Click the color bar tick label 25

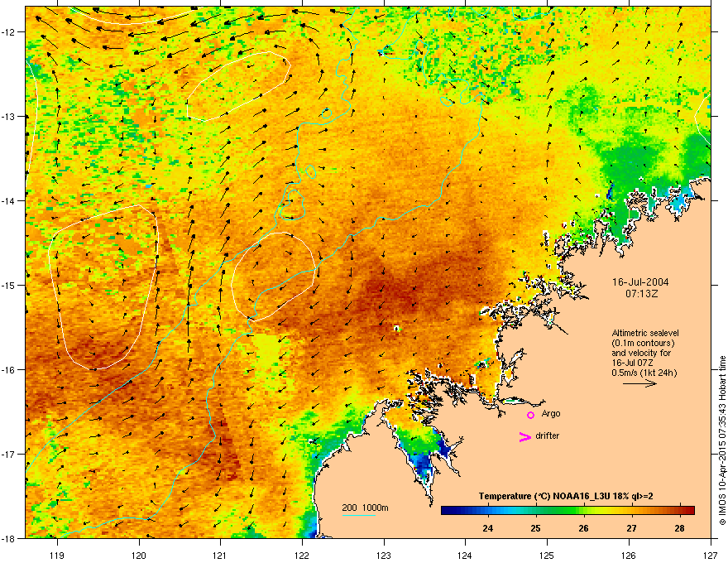click(x=535, y=528)
